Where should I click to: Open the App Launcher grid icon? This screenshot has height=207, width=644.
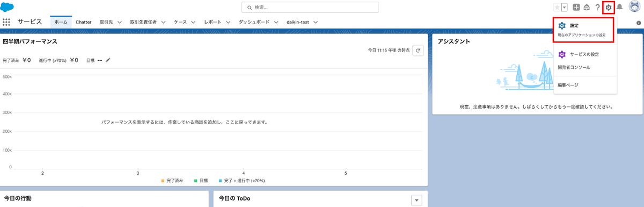pos(6,22)
